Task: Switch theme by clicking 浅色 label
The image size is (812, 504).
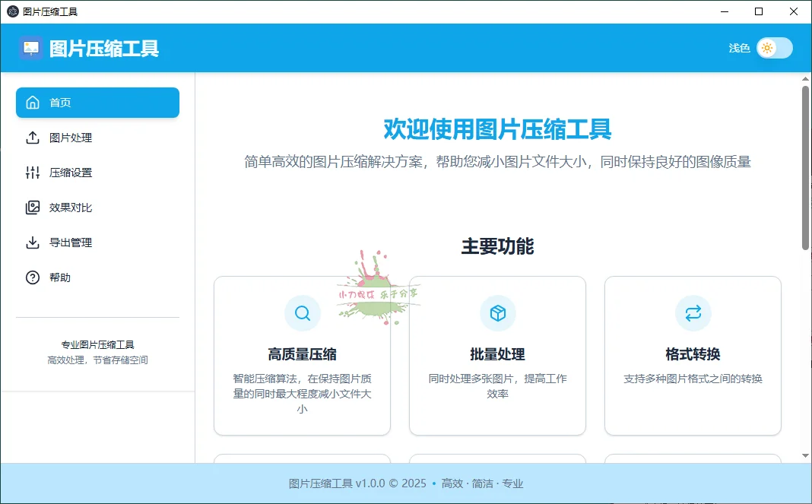Action: coord(738,48)
